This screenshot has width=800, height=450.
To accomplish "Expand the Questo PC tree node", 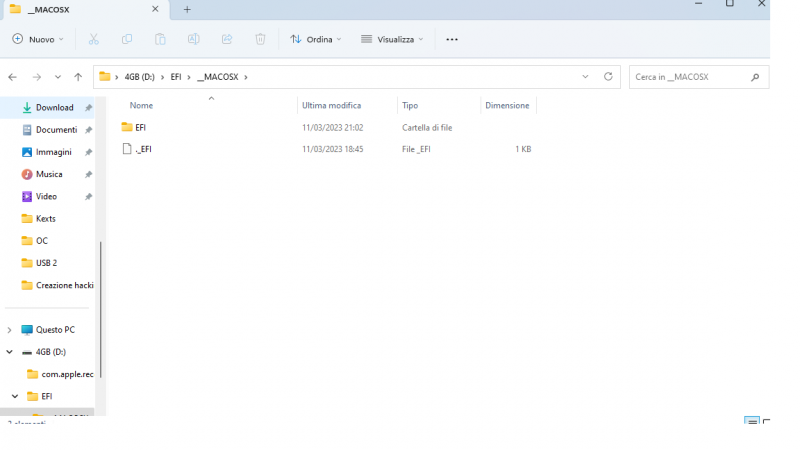I will pos(10,330).
